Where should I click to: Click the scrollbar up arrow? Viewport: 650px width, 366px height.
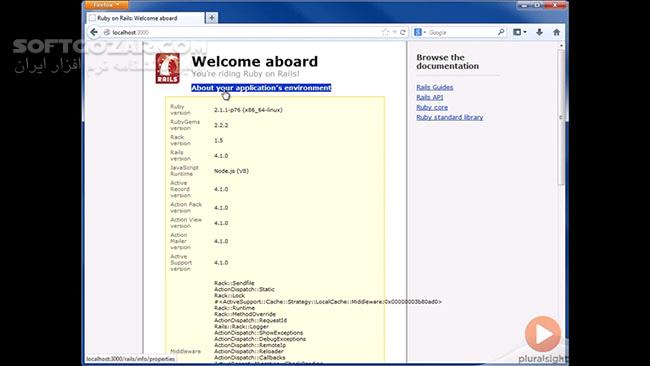[561, 45]
